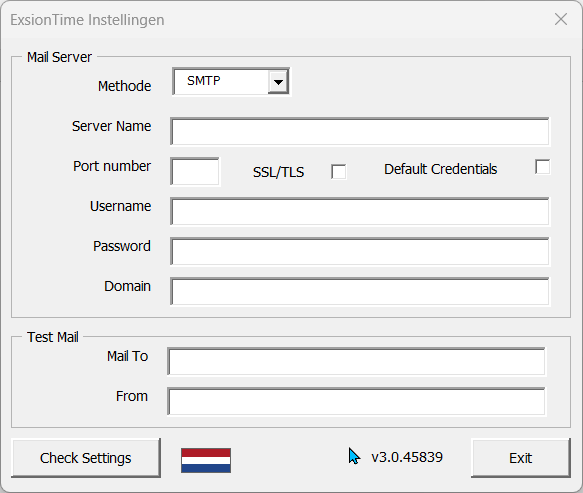Image resolution: width=583 pixels, height=493 pixels.
Task: Focus the From address field
Action: click(x=357, y=402)
